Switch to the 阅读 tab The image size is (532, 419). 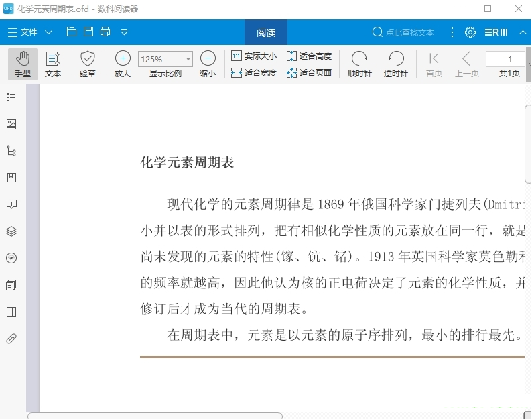[x=266, y=32]
